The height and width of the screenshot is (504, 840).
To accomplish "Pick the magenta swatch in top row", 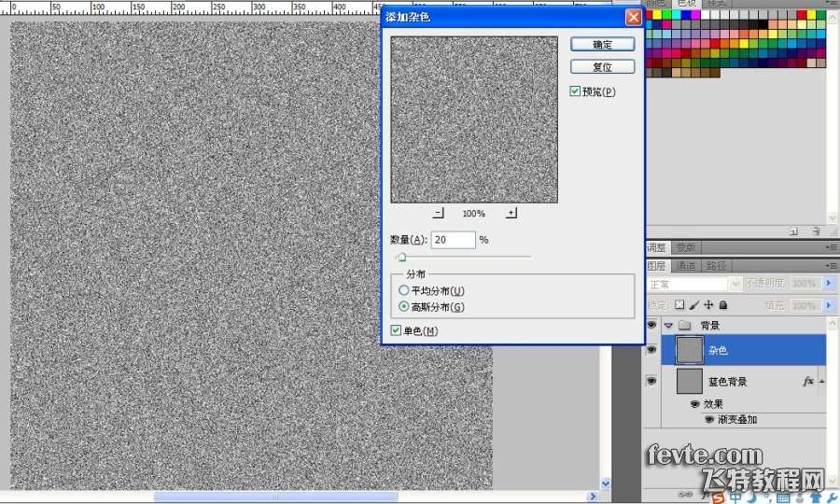I will 696,15.
